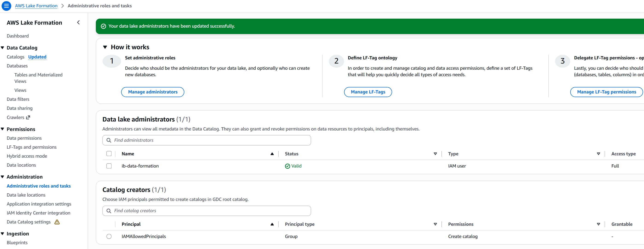Click the Manage LF-Tag permissions button
The width and height of the screenshot is (644, 249).
pyautogui.click(x=607, y=92)
